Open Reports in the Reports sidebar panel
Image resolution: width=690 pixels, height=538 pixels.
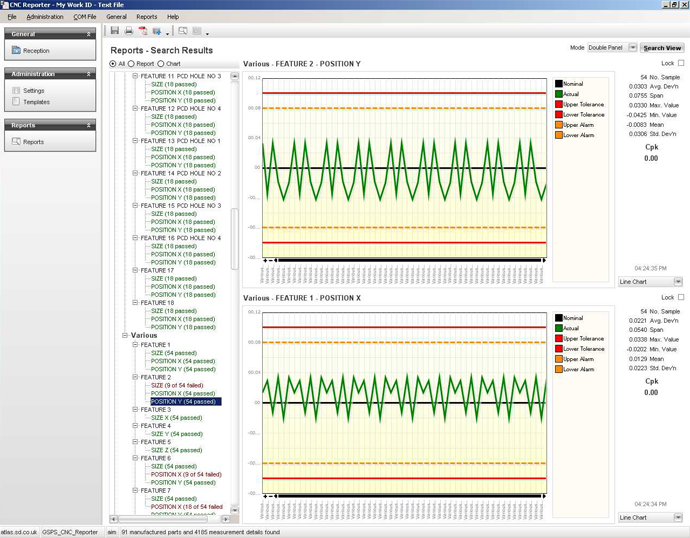[x=33, y=142]
